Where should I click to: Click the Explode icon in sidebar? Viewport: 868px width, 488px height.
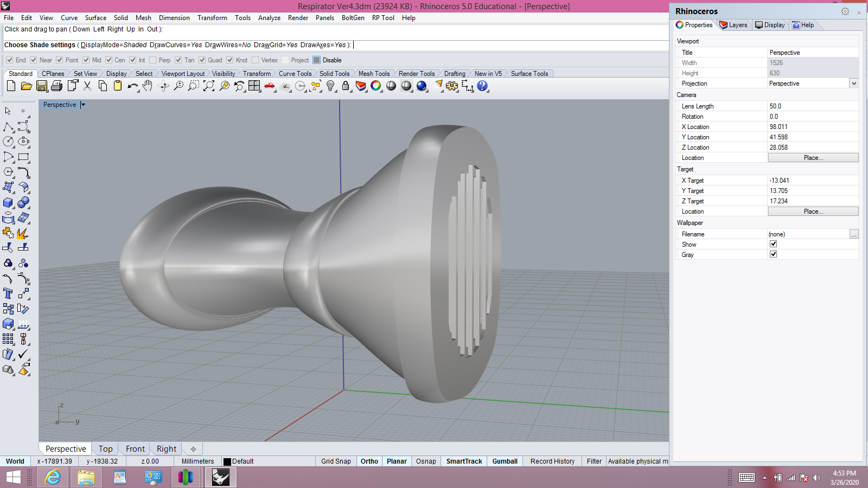tap(23, 233)
